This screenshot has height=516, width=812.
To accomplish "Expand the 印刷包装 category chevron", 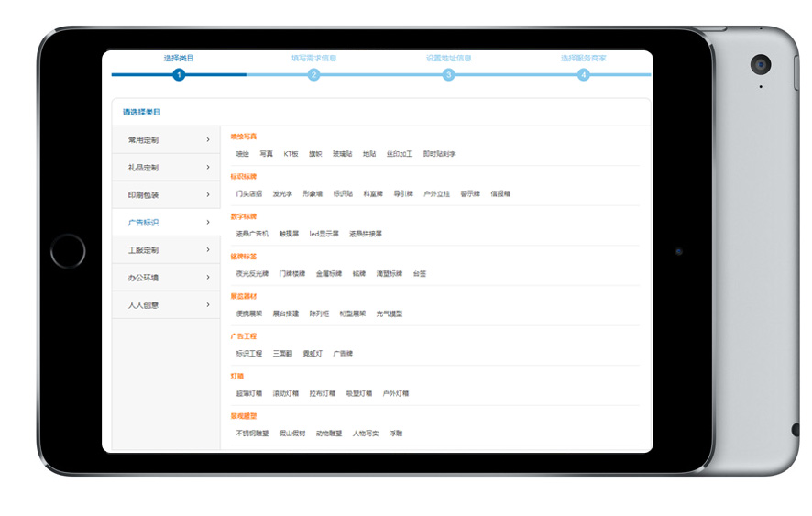I will point(208,195).
